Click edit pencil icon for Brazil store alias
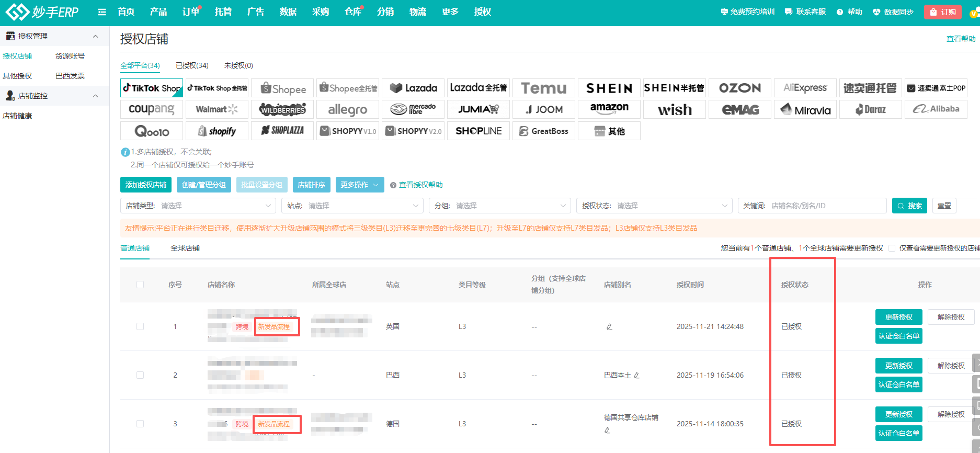 636,376
